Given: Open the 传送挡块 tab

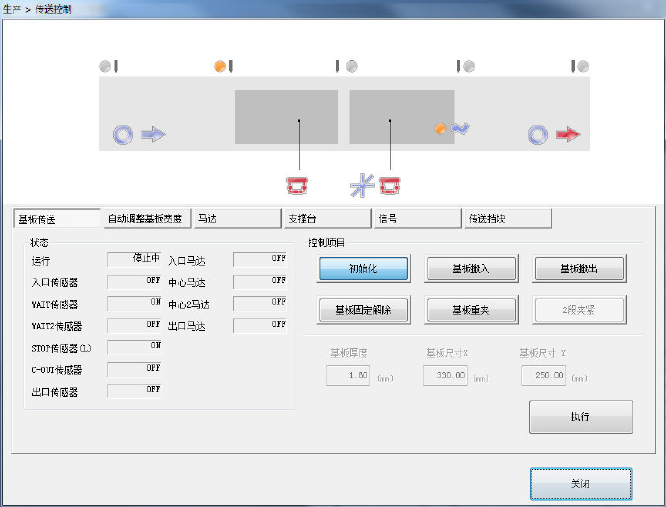Looking at the screenshot, I should point(508,219).
